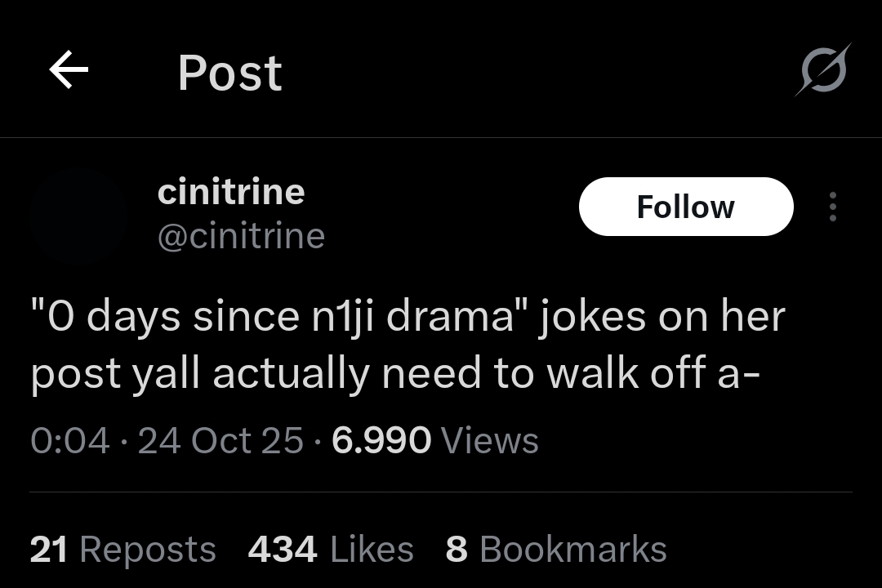View the 6.990 Views analytics
Screen dimensions: 882x588
pyautogui.click(x=435, y=441)
